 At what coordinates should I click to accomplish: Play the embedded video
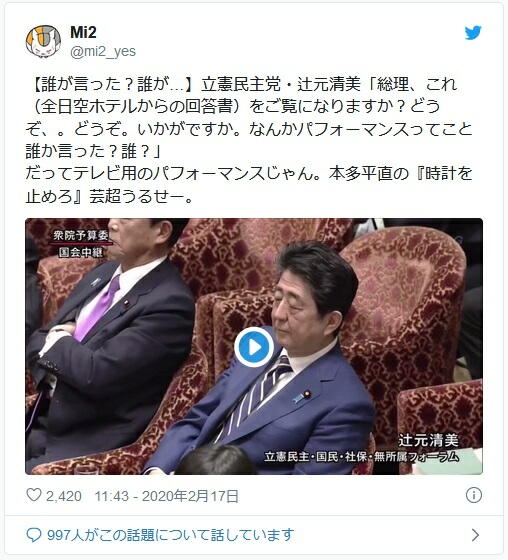[254, 347]
